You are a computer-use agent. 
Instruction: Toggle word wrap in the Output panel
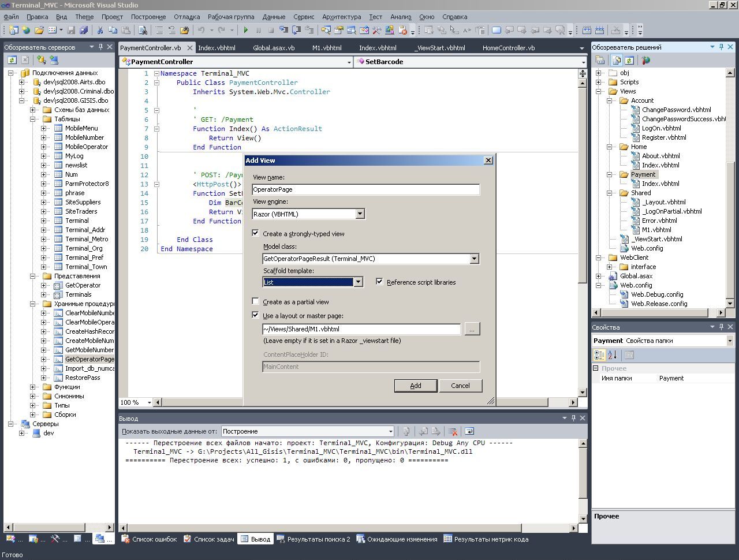(469, 431)
